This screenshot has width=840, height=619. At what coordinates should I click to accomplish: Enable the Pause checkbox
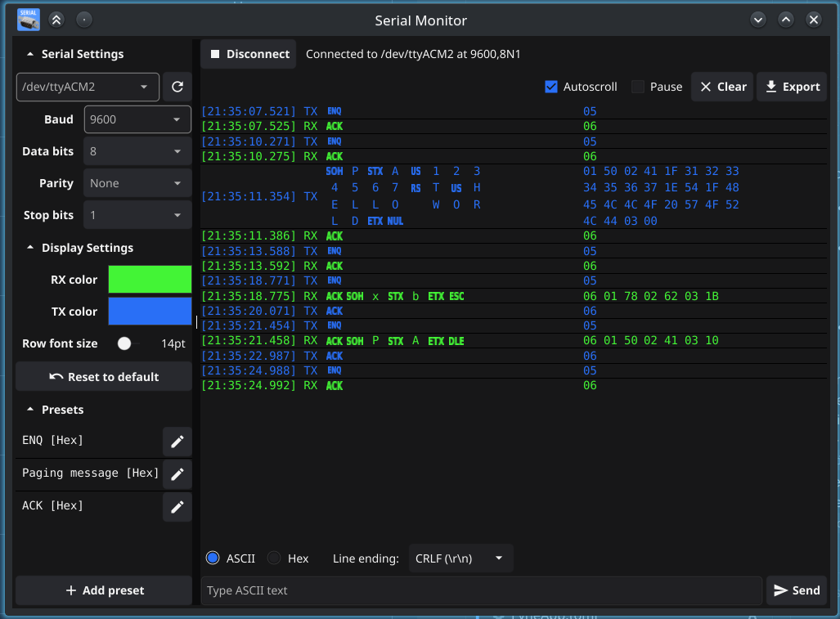click(637, 87)
